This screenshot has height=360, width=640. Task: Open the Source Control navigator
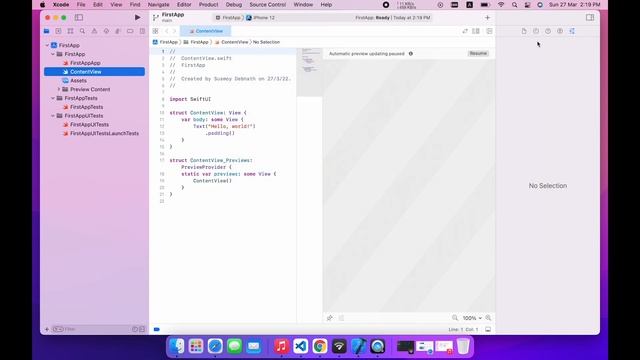(x=58, y=31)
